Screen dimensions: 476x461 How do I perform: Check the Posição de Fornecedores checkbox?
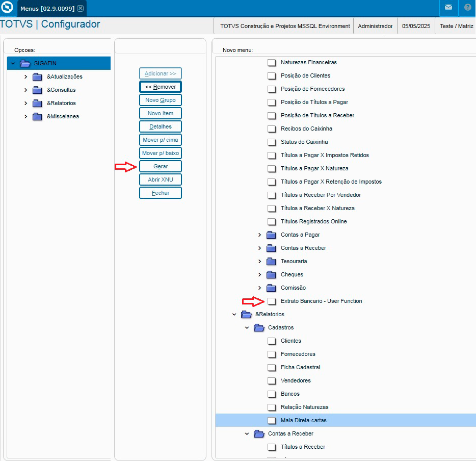(272, 89)
